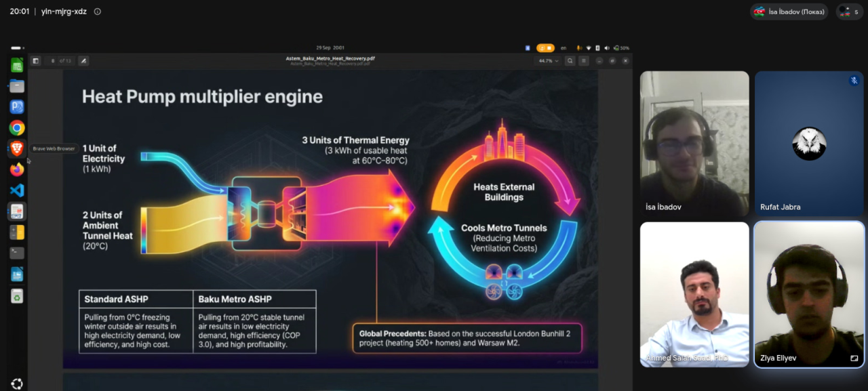The image size is (868, 391).
Task: Click the orange screen recording indicator
Action: [545, 48]
